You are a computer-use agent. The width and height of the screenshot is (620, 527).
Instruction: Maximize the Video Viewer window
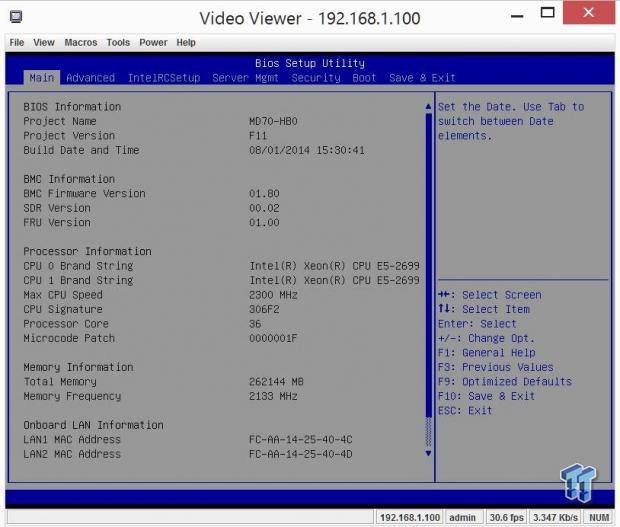(x=547, y=13)
